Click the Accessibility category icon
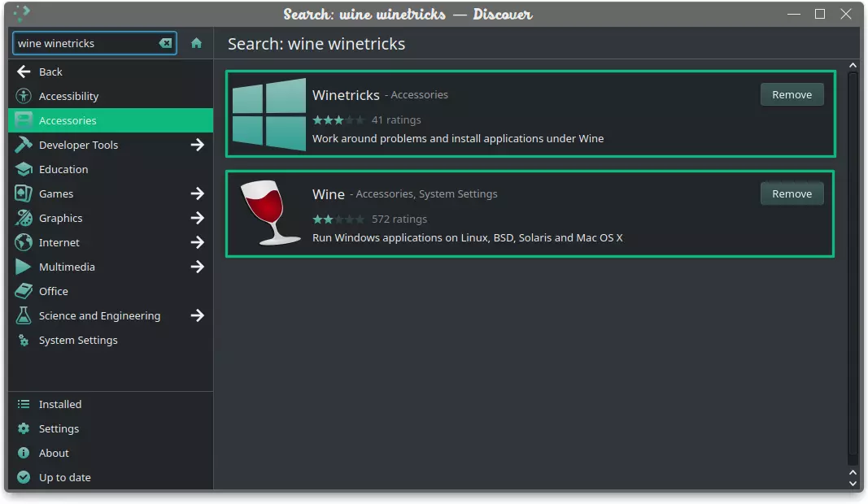868x504 pixels. click(24, 96)
